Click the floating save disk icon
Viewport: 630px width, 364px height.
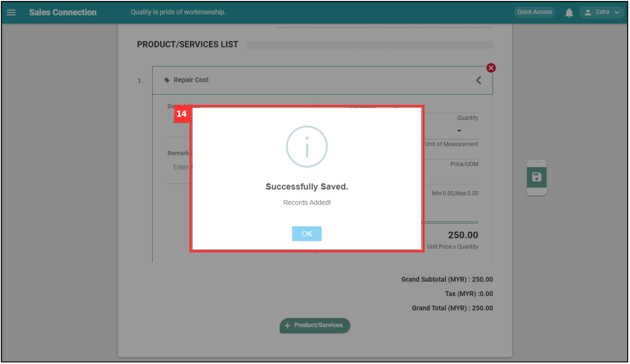[x=536, y=177]
